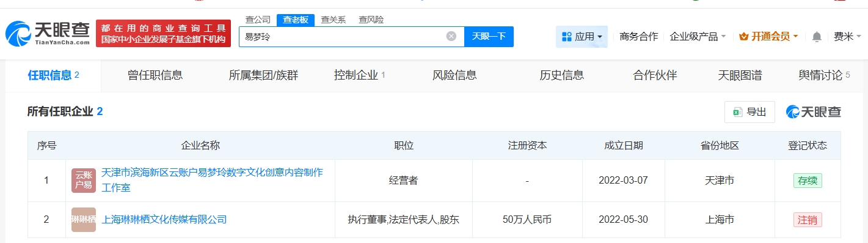Open the 控制企业 tab

pyautogui.click(x=360, y=75)
